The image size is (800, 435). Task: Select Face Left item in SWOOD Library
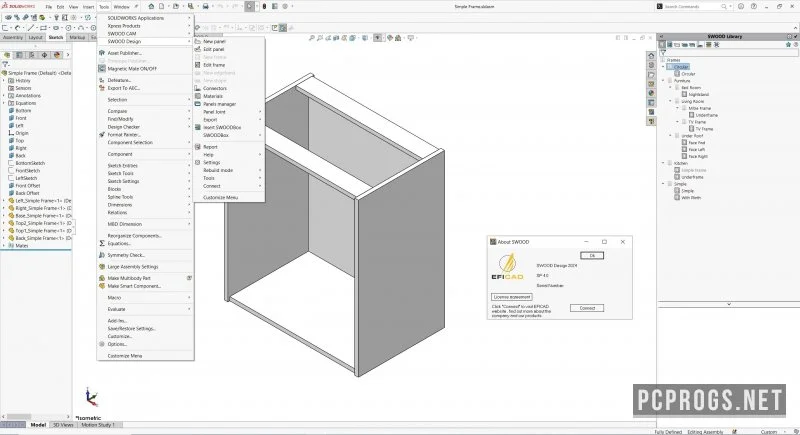[696, 150]
